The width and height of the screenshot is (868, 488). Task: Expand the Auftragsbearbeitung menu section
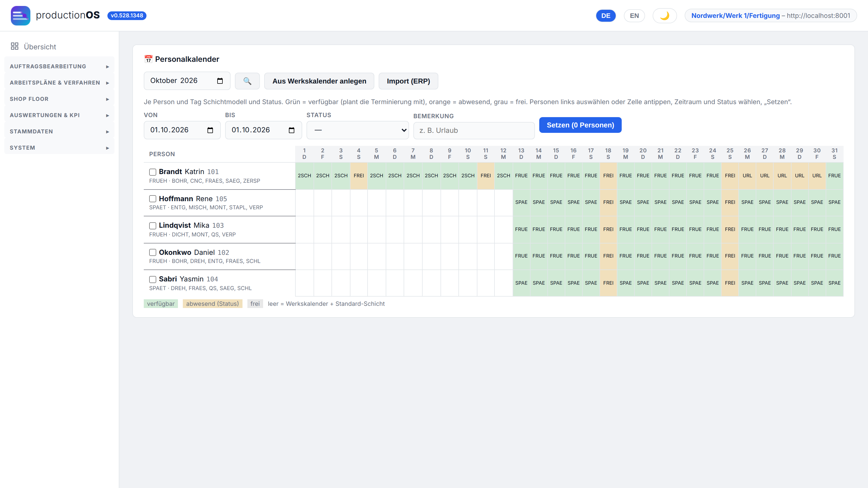click(59, 66)
